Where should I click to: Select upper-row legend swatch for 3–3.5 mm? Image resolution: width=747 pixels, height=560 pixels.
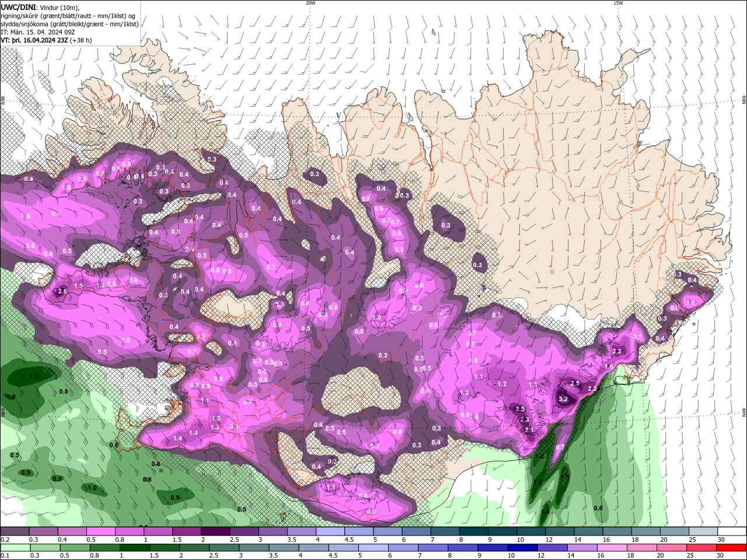tap(273, 531)
